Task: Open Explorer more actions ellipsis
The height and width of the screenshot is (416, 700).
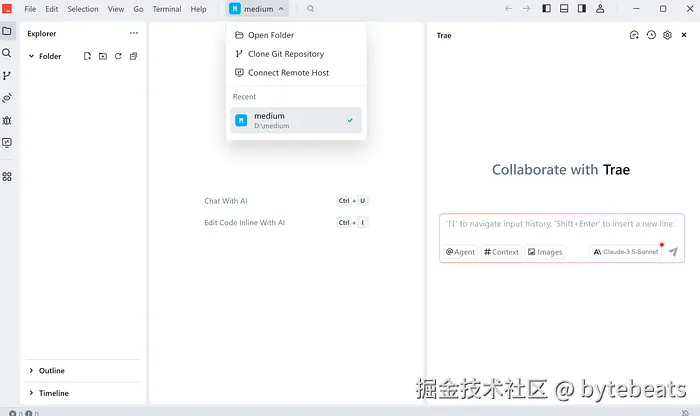Action: coord(134,33)
